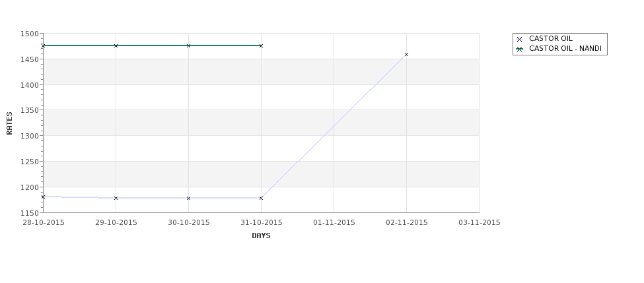Image resolution: width=644 pixels, height=283 pixels.
Task: Select NANDI data point on 31-10-2015
Action: (x=261, y=46)
